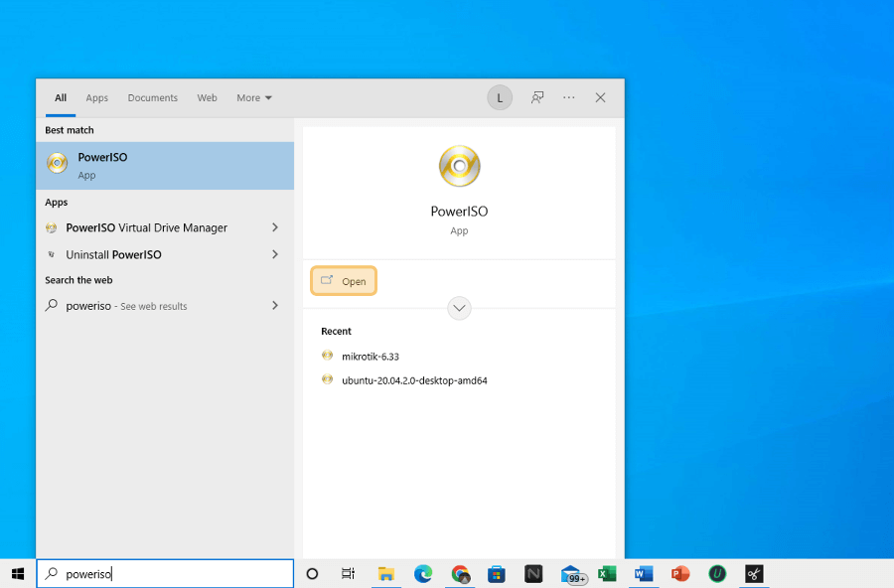The image size is (894, 588).
Task: Open the green circular U app icon
Action: pos(717,574)
